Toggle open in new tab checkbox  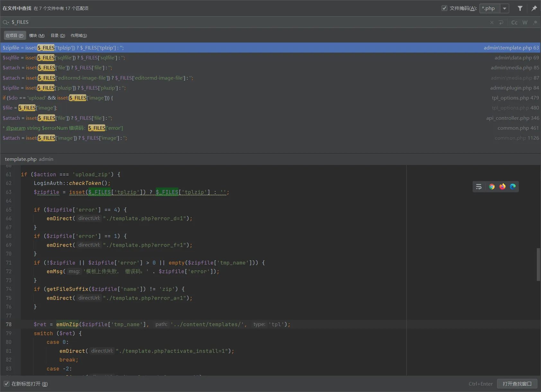click(x=6, y=384)
